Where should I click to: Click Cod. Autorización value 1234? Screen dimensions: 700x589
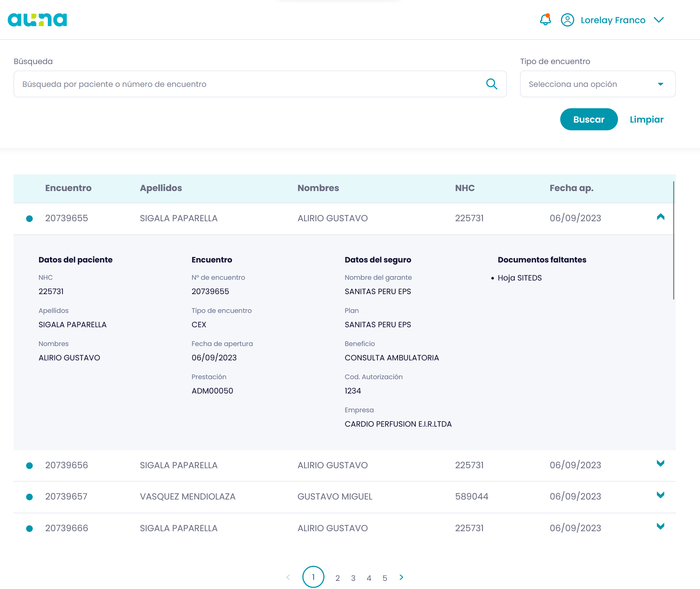coord(353,391)
